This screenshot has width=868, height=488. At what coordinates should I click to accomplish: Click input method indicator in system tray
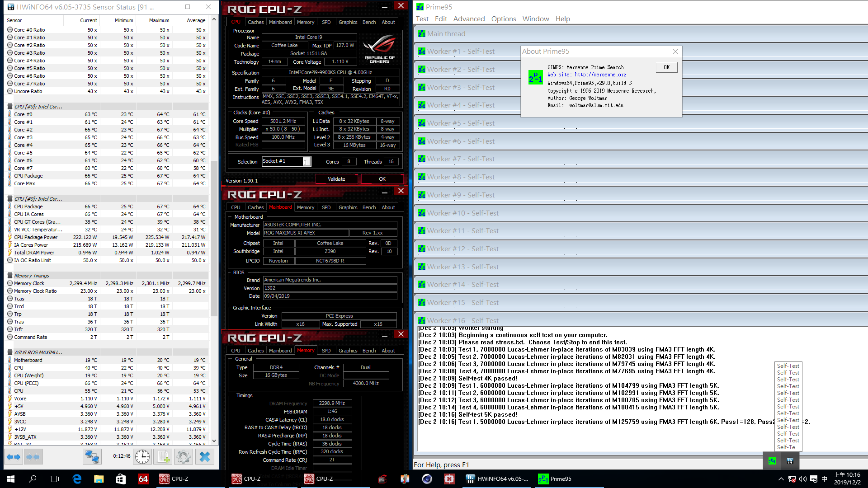point(824,479)
